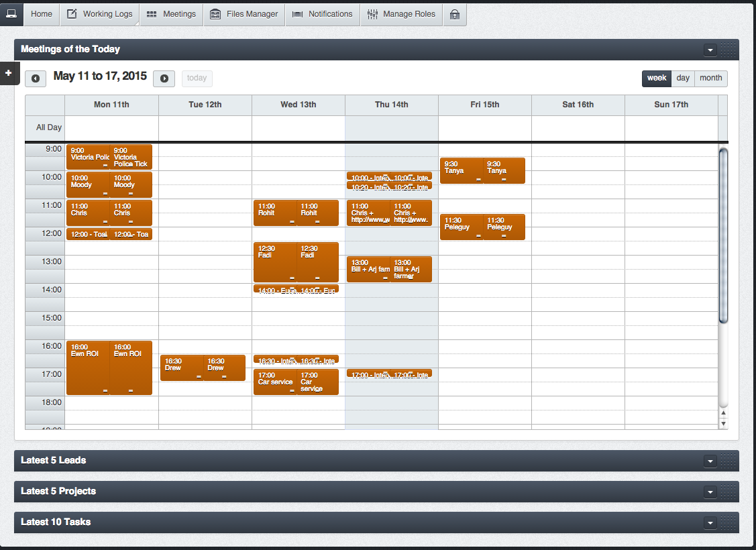Click the grip icon on Meetings panel header
The width and height of the screenshot is (756, 550).
(728, 50)
